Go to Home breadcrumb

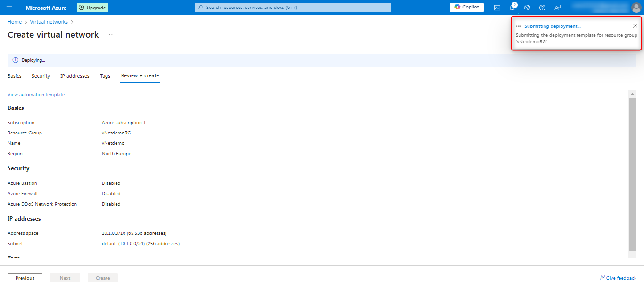pos(15,22)
